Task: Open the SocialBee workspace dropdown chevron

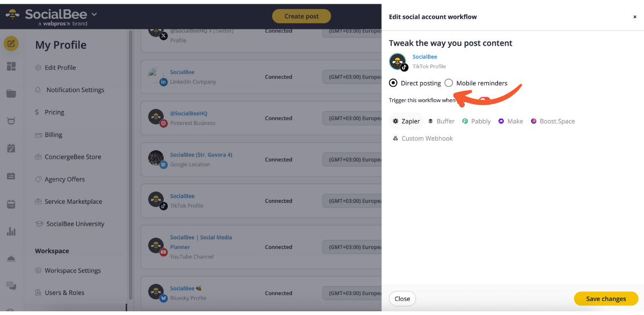Action: click(94, 14)
